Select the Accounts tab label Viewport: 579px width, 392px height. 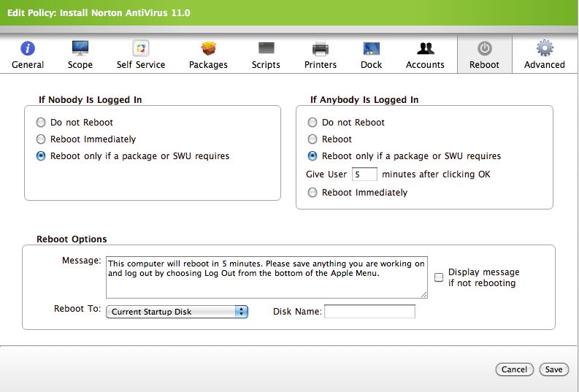425,64
